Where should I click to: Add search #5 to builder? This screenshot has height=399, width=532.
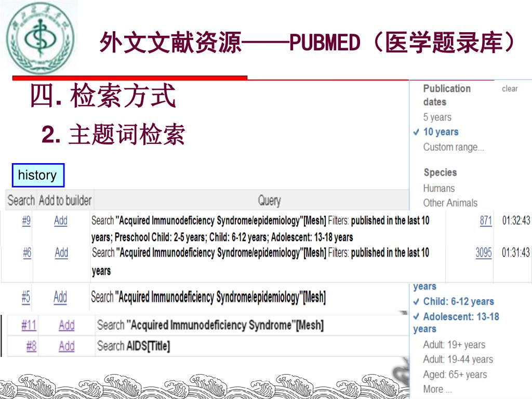pyautogui.click(x=60, y=297)
